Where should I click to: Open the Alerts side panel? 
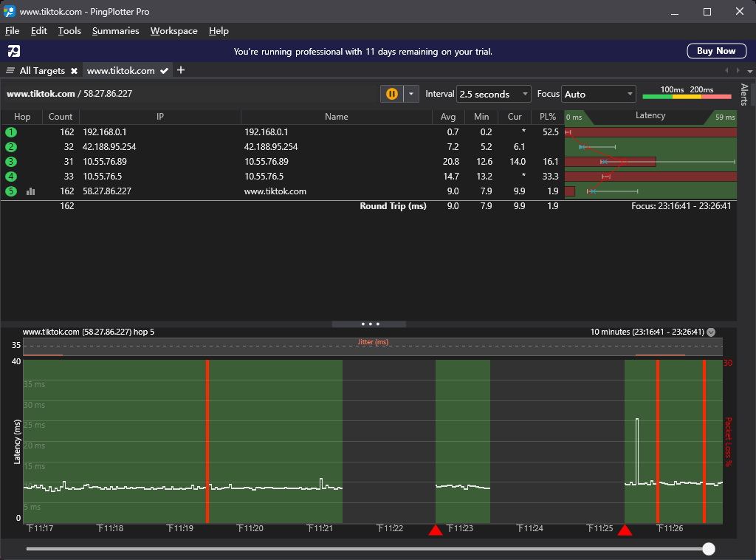745,95
